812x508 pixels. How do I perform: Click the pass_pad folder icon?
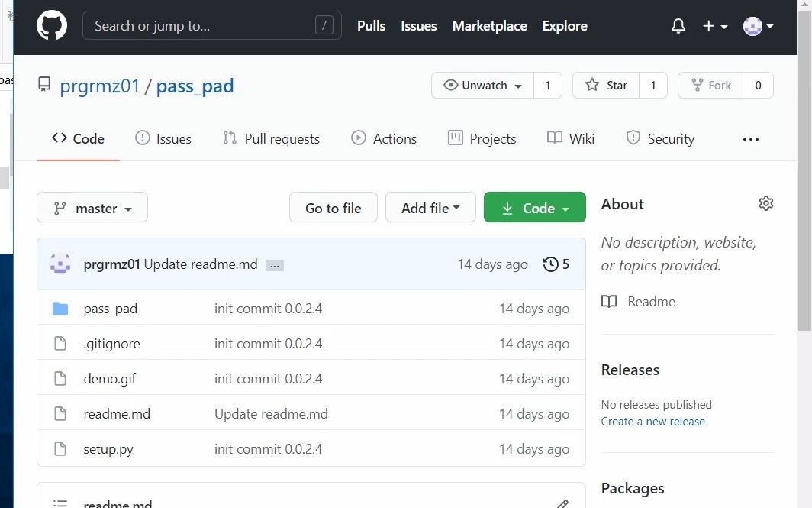(x=60, y=309)
